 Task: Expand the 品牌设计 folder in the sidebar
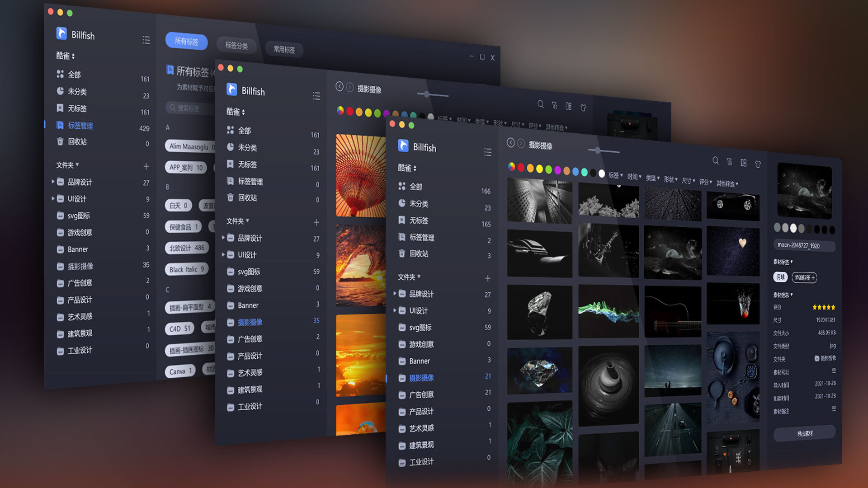coord(396,294)
